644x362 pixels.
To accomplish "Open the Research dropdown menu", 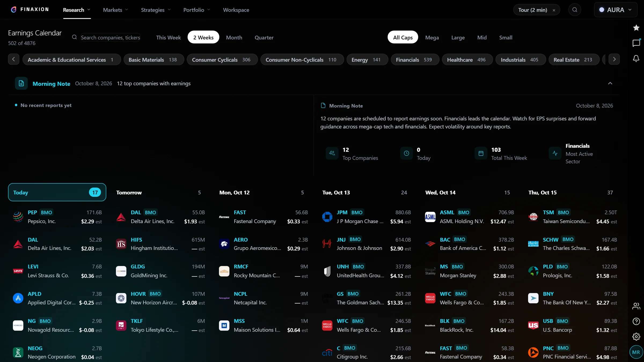I will (x=77, y=10).
